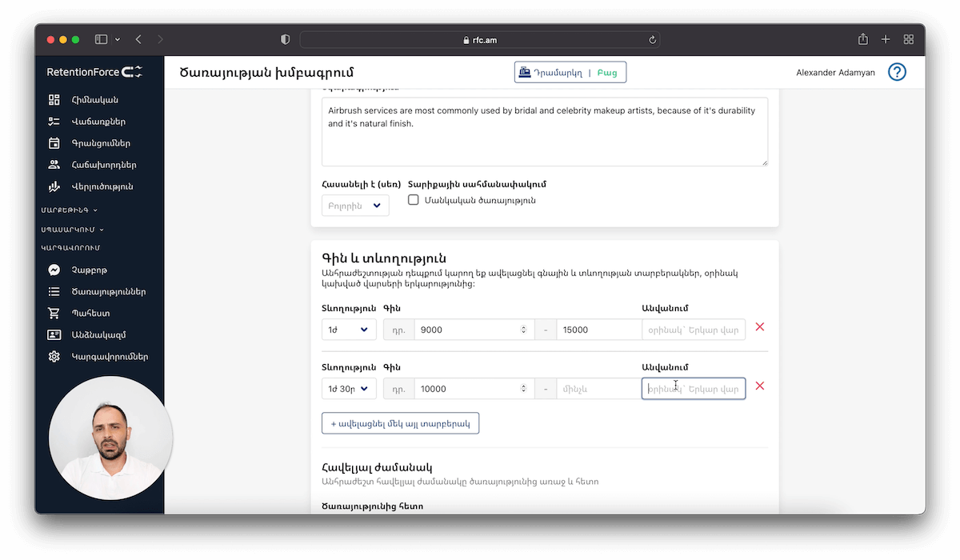The height and width of the screenshot is (560, 960).
Task: Click the Alexander Adamyan user name
Action: coord(835,73)
